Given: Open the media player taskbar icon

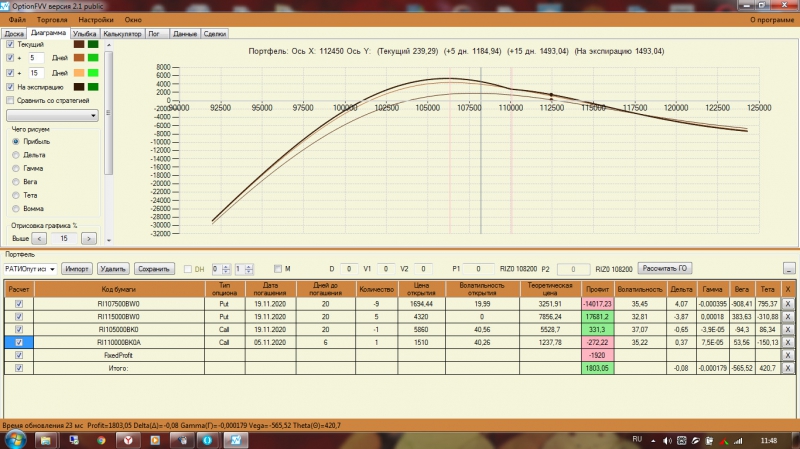Looking at the screenshot, I should tap(155, 440).
